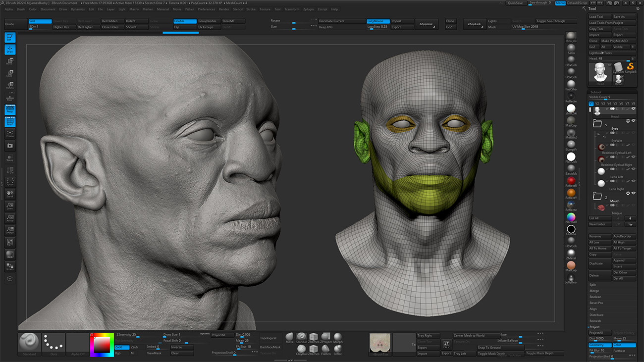Toggle LazyMouse on or off
644x362 pixels.
point(377,21)
